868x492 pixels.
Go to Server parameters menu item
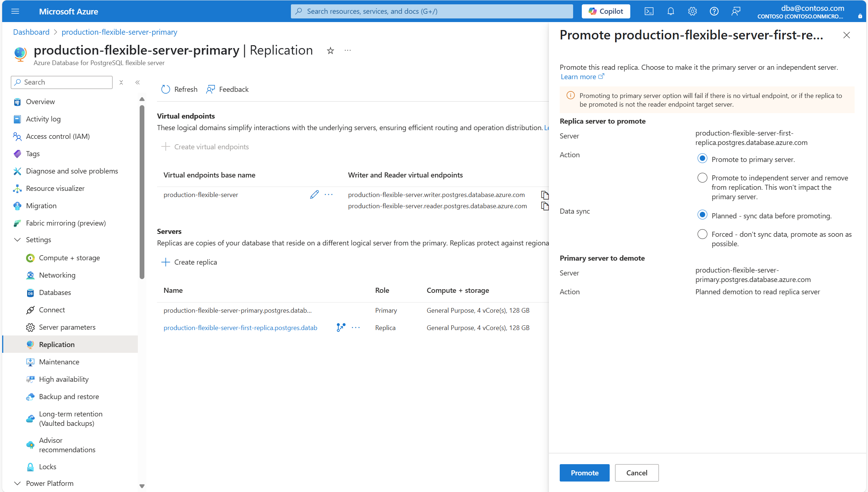(x=67, y=327)
